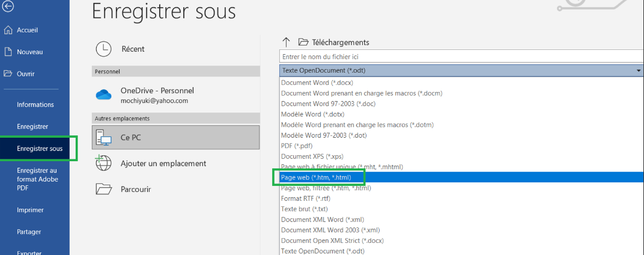Image resolution: width=644 pixels, height=255 pixels.
Task: Click the Ajouter un emplacement globe icon
Action: (104, 164)
